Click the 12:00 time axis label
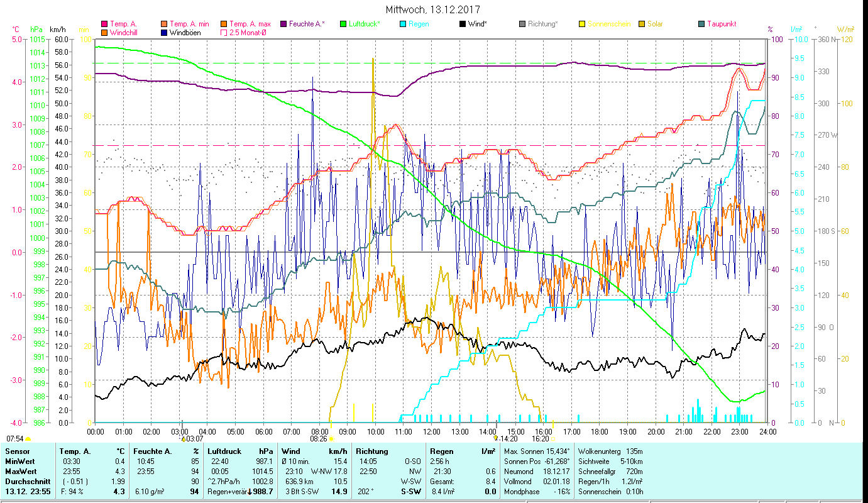This screenshot has width=868, height=503. 431,432
